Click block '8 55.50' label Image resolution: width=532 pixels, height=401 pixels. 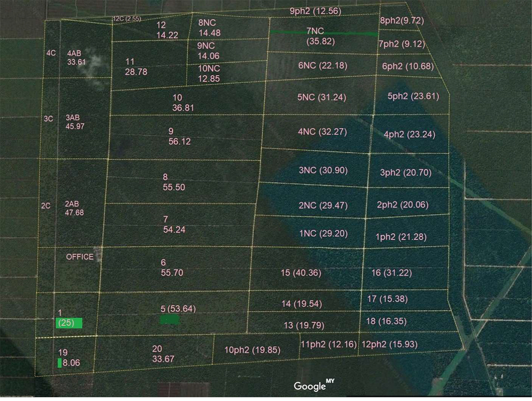coord(174,182)
